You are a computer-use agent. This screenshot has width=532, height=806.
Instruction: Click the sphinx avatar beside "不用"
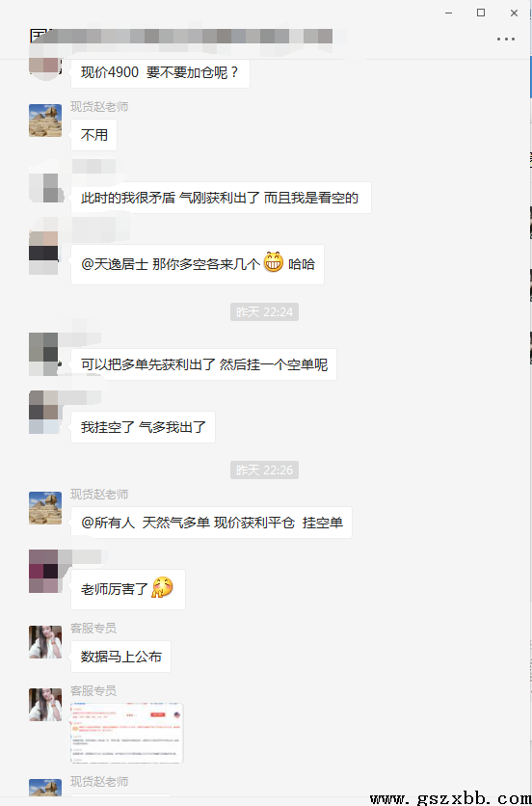pyautogui.click(x=45, y=121)
